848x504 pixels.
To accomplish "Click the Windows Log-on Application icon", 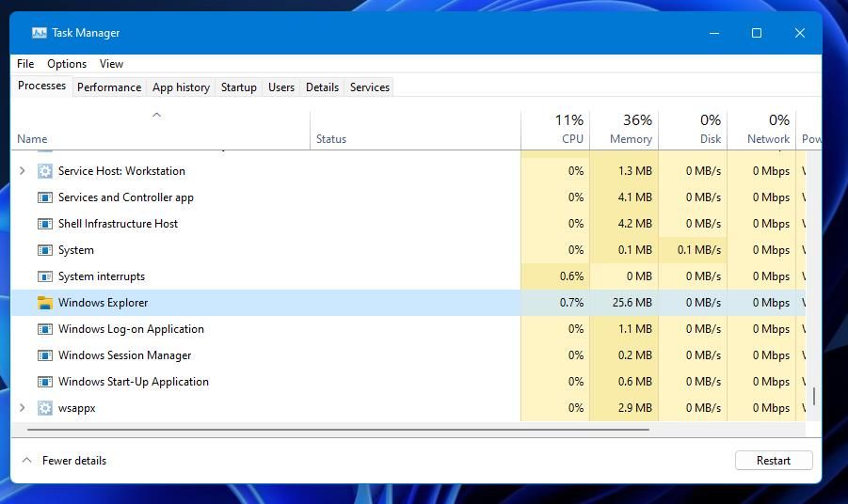I will coord(45,329).
